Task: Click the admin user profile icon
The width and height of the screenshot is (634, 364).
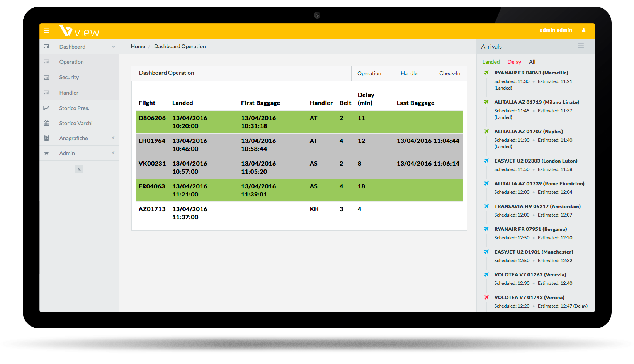Action: pos(583,30)
